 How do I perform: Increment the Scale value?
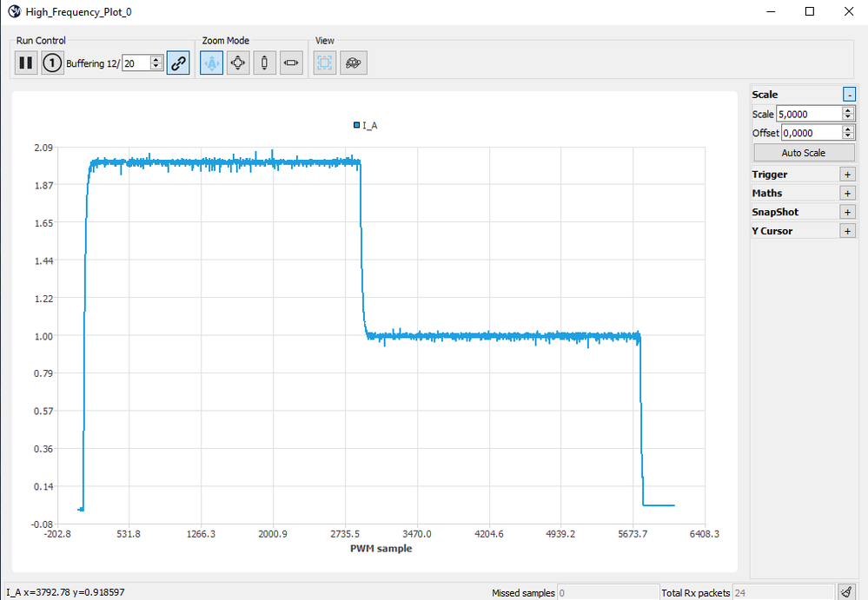click(848, 110)
